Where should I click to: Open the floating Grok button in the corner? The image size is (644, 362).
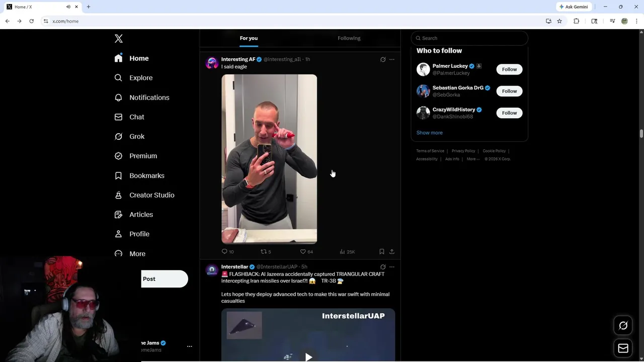[x=623, y=326]
